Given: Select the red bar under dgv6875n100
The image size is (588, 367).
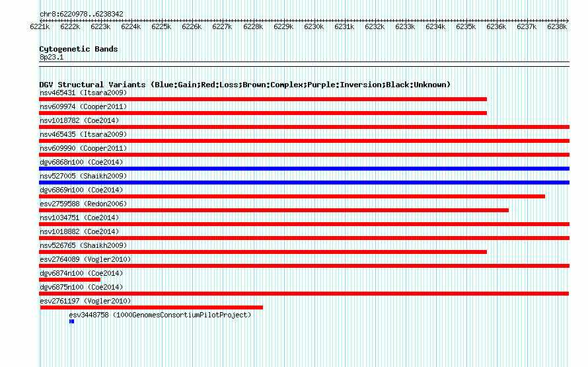Looking at the screenshot, I should 304,294.
